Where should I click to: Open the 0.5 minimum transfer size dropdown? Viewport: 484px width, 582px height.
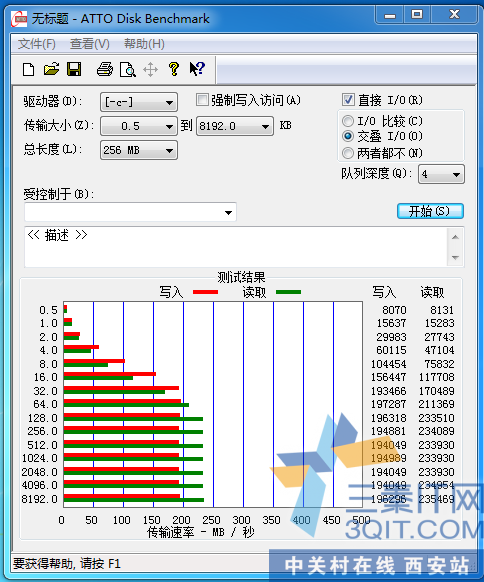coord(139,126)
